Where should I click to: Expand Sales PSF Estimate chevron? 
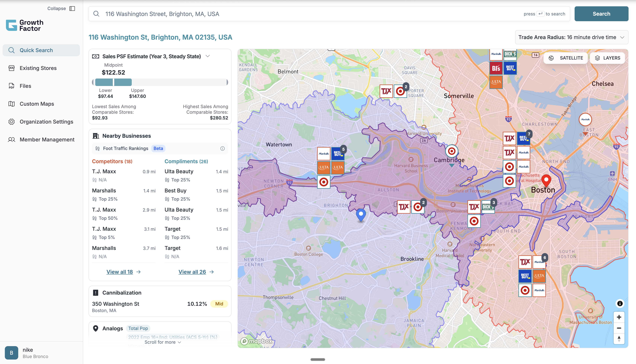click(207, 56)
